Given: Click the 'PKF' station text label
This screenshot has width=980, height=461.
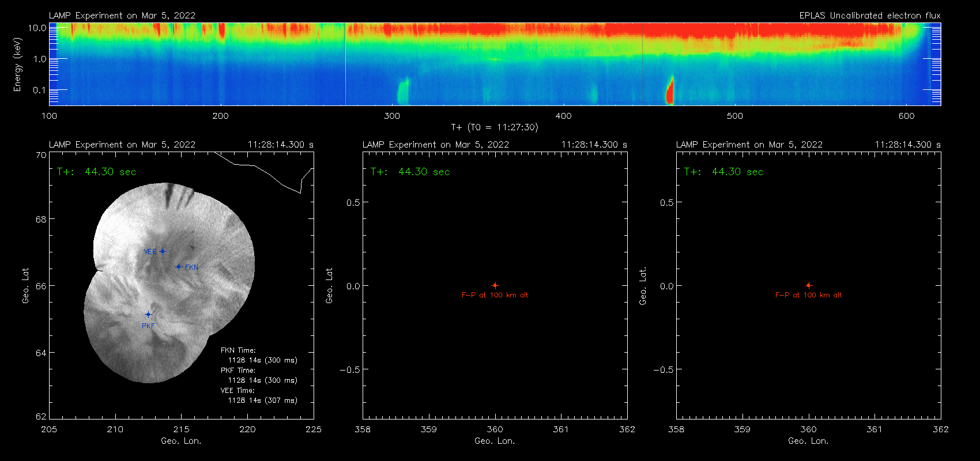Looking at the screenshot, I should point(148,326).
